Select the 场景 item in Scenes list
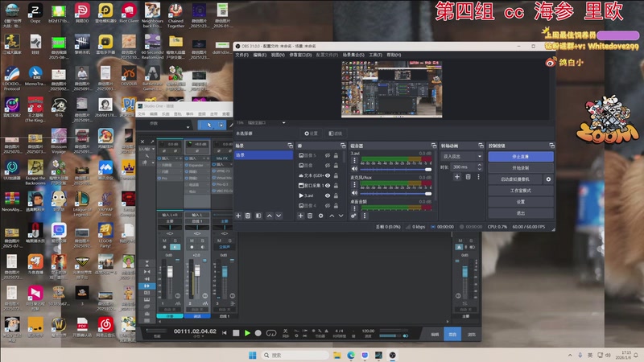 tap(263, 155)
